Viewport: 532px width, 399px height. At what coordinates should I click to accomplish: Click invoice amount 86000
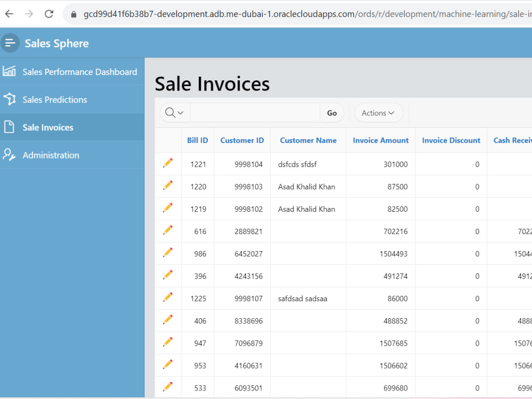coord(397,298)
